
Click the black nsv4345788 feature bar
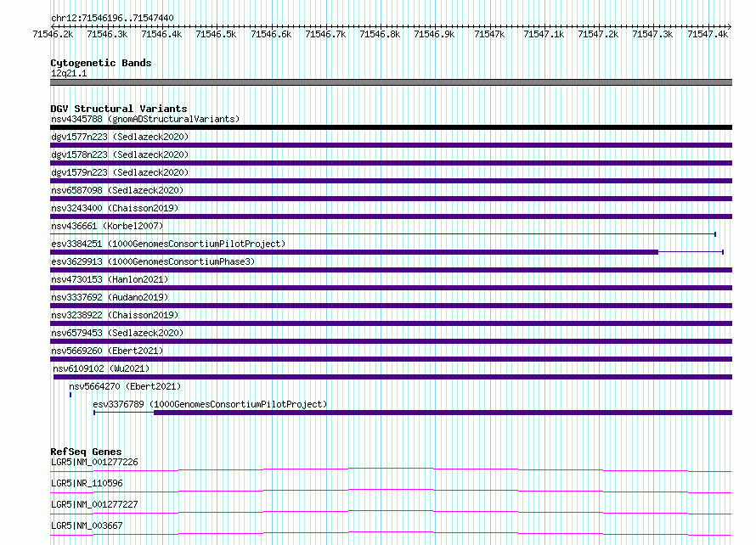[391, 127]
